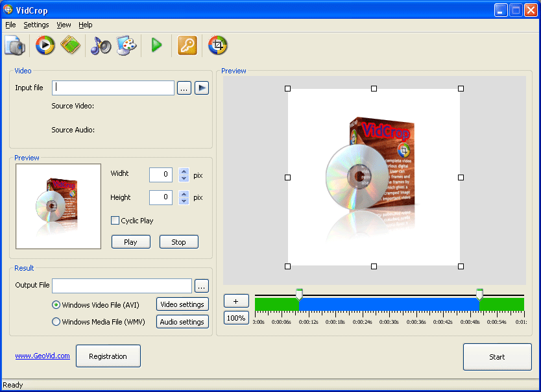Viewport: 541px width, 392px height.
Task: Decrease Widht with down arrow
Action: (x=184, y=178)
